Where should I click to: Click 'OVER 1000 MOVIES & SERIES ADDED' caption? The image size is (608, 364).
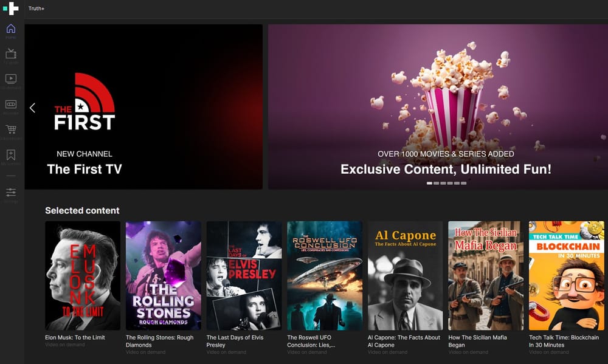pos(446,154)
